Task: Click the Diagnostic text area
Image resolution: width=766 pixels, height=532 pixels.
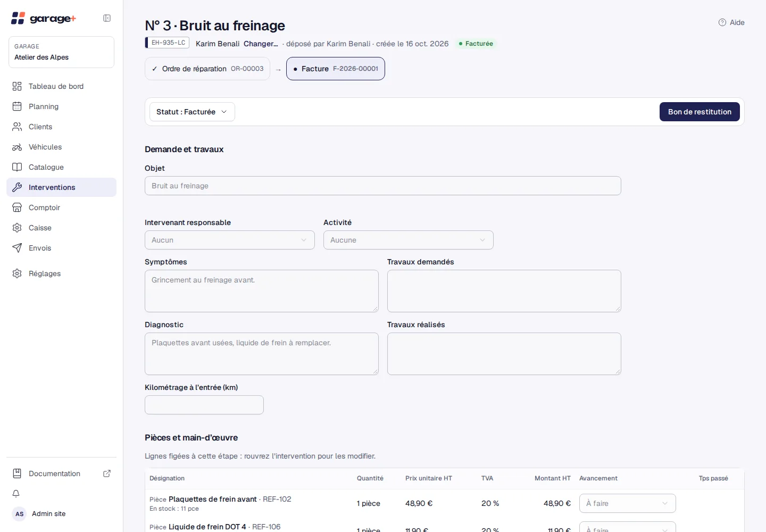Action: coord(262,354)
